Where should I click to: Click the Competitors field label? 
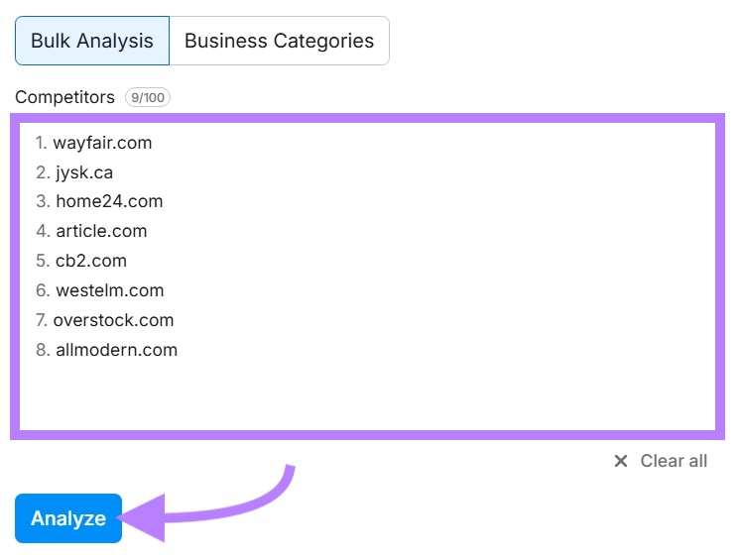63,97
